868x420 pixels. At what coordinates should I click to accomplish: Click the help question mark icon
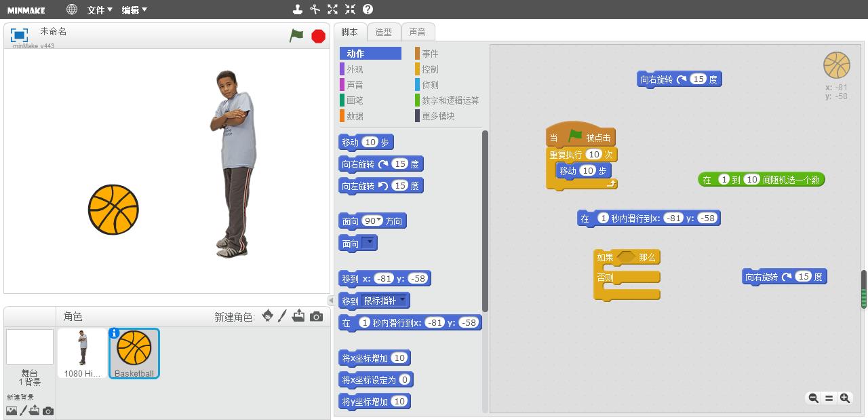tap(368, 9)
